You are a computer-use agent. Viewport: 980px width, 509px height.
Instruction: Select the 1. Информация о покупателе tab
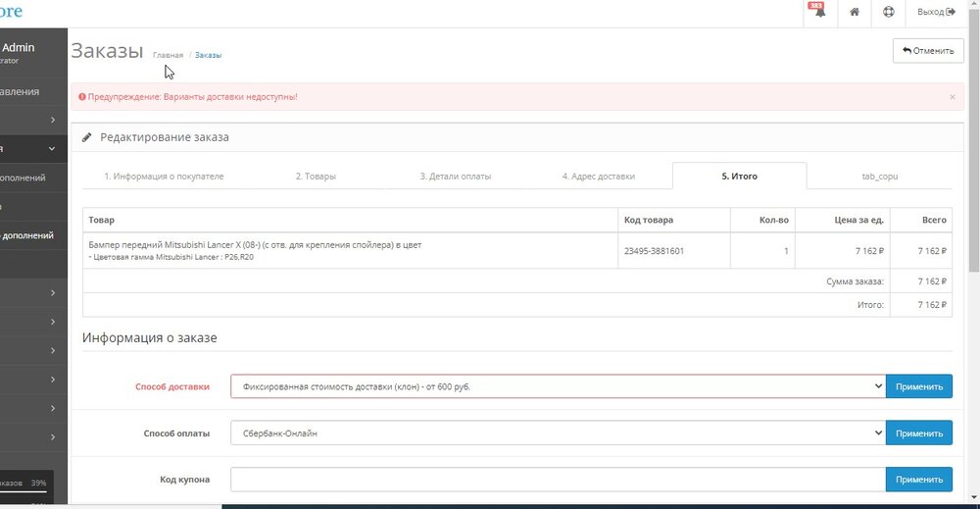[165, 177]
